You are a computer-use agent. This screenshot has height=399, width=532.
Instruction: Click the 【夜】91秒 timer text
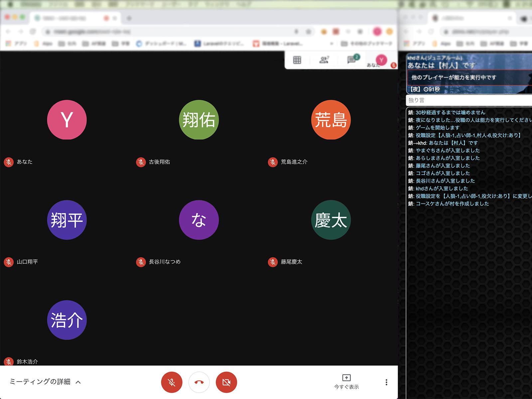point(424,89)
